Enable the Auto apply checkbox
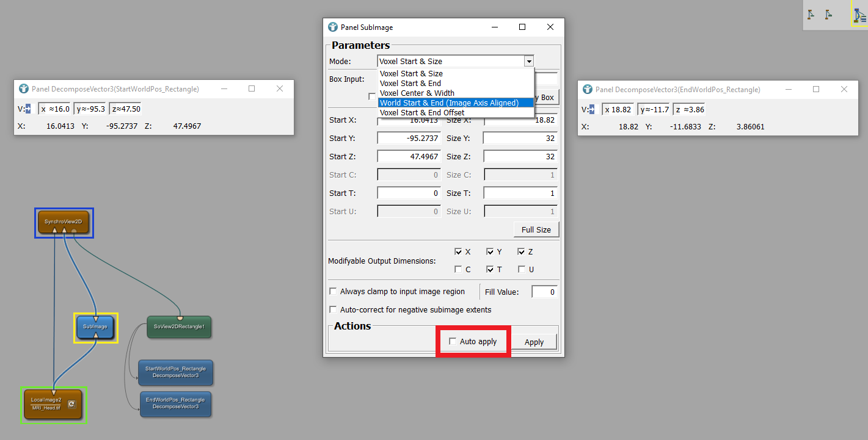The height and width of the screenshot is (440, 868). click(x=453, y=341)
